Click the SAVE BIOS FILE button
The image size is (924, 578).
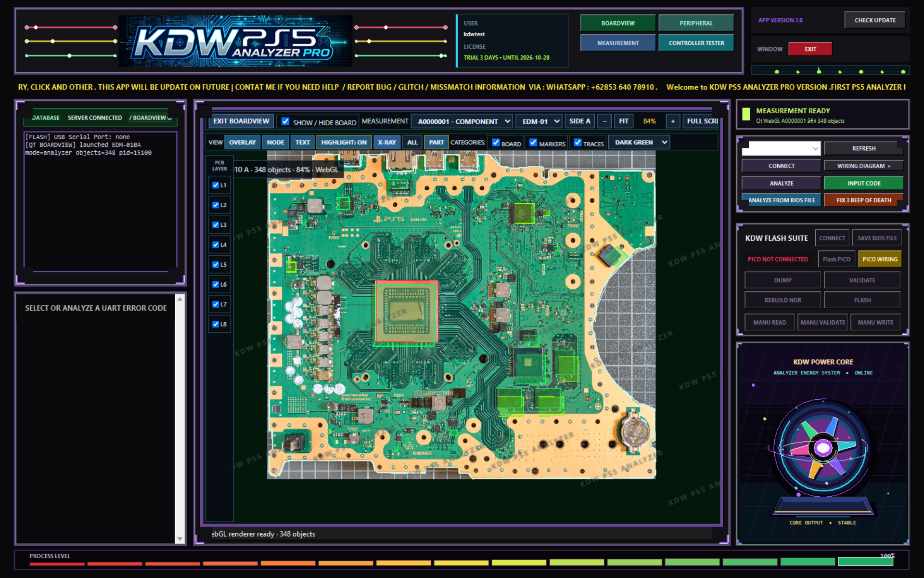[877, 238]
